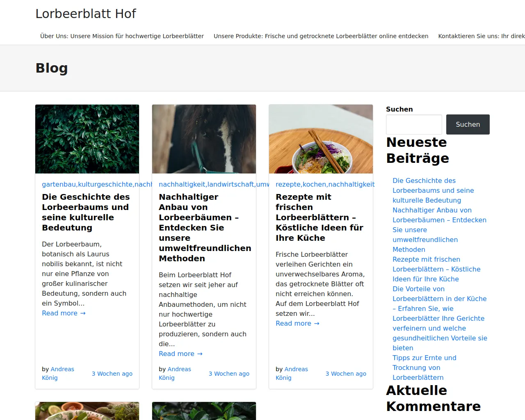This screenshot has width=525, height=420.
Task: Open Unsere Produkte menu item
Action: coord(321,36)
